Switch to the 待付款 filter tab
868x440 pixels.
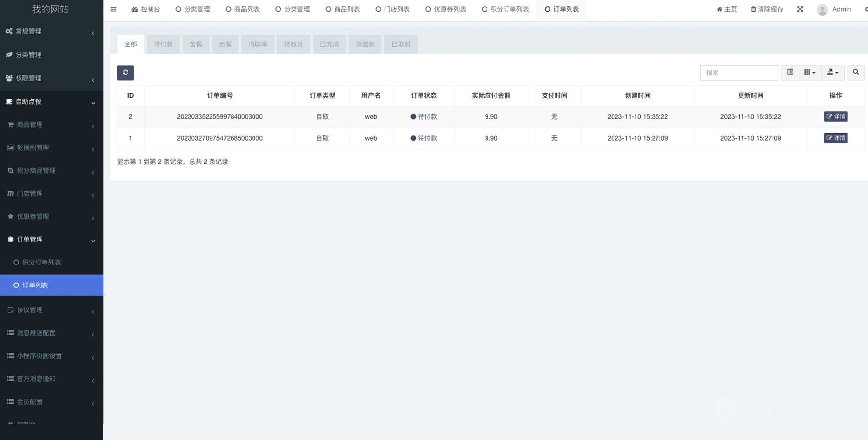[x=163, y=44]
